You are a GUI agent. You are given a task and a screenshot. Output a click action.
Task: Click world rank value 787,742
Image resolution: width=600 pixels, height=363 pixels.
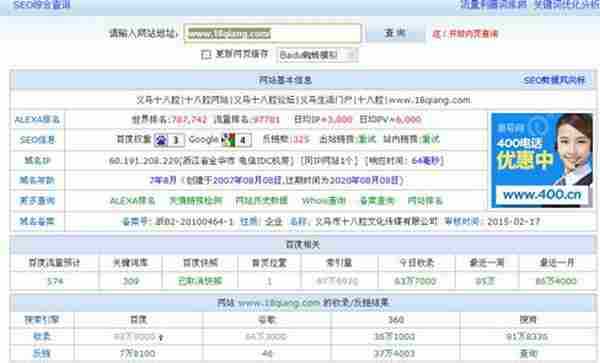189,119
